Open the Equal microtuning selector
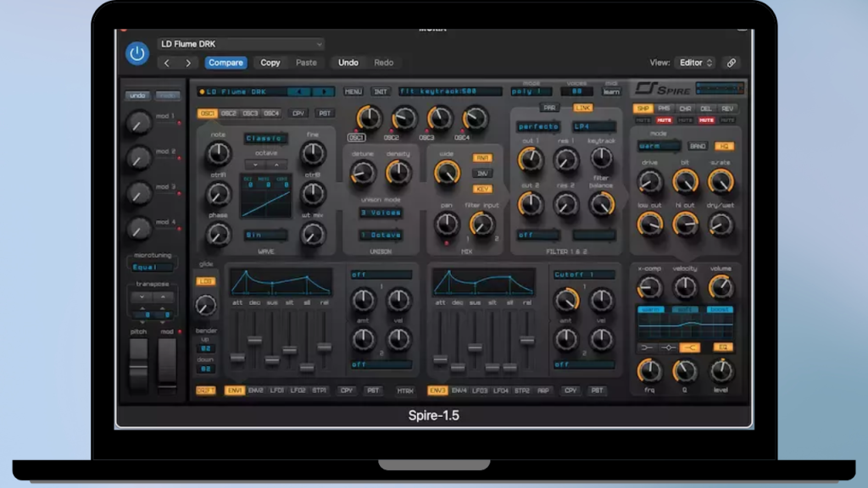Viewport: 868px width, 488px height. click(x=153, y=267)
